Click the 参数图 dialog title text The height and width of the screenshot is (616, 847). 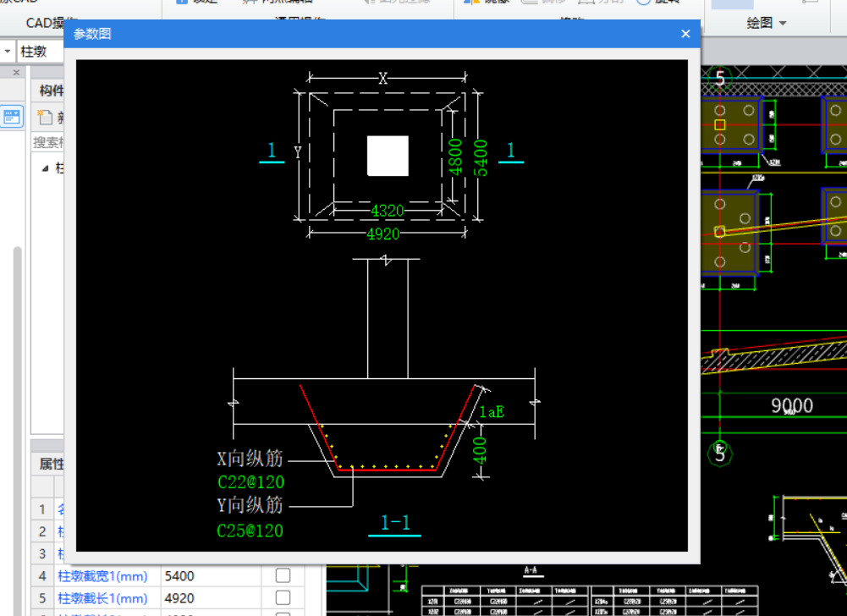click(x=92, y=34)
